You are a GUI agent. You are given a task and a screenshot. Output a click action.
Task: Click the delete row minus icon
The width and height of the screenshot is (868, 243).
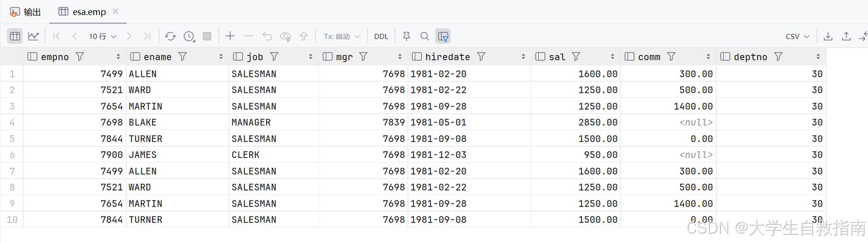pos(249,36)
